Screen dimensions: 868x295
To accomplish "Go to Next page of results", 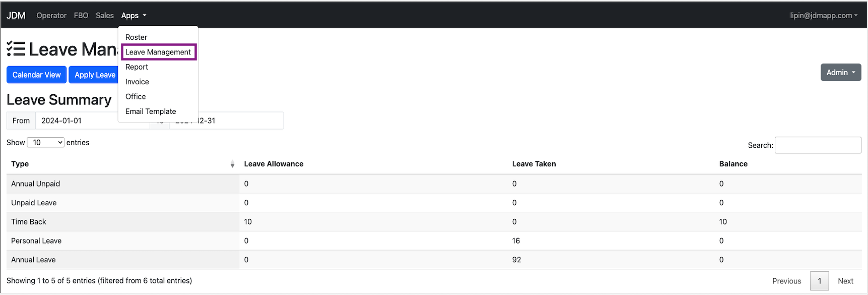I will tap(845, 281).
